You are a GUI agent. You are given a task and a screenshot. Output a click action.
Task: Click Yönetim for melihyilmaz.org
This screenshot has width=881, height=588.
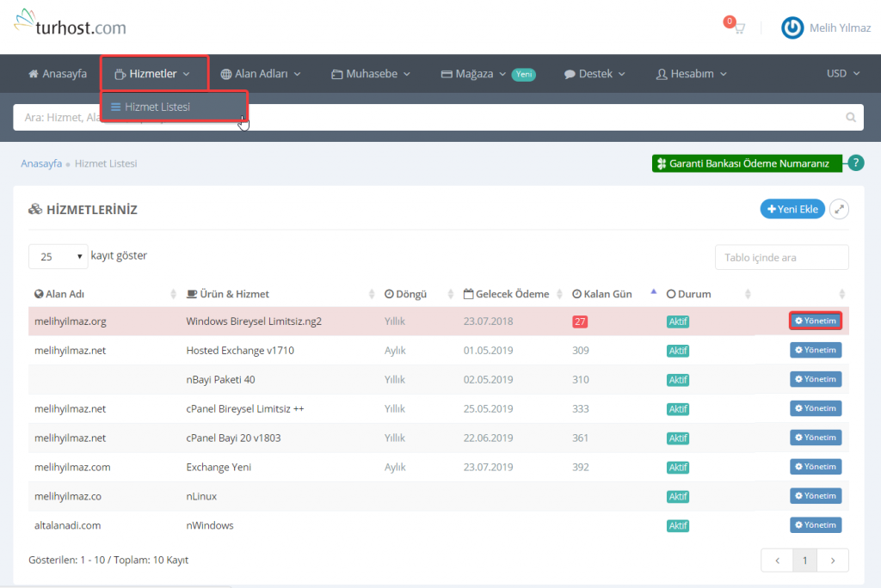pyautogui.click(x=815, y=321)
